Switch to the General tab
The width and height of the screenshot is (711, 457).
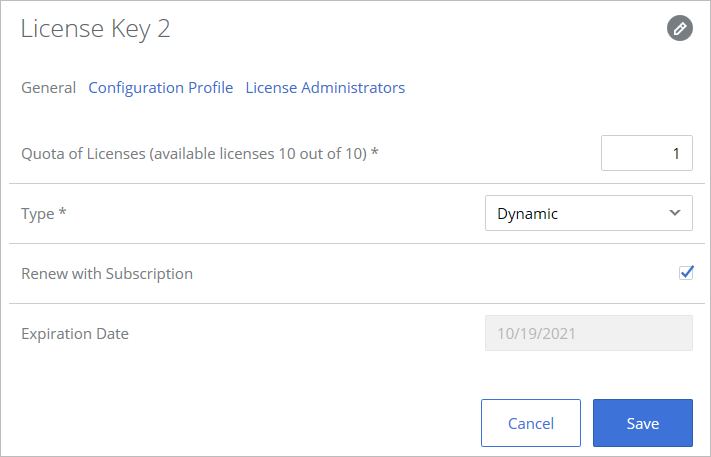coord(48,88)
